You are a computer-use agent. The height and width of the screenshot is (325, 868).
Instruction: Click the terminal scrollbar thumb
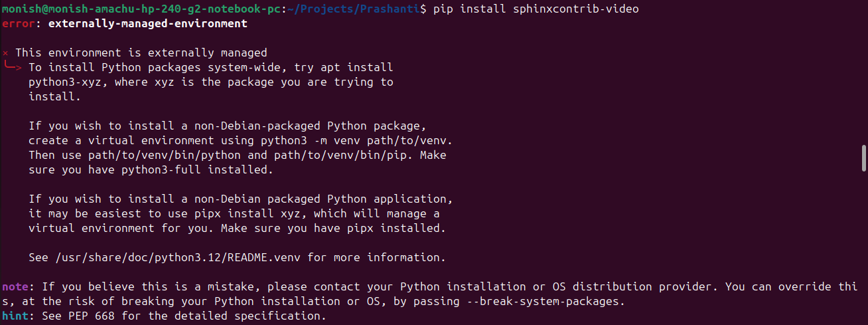tap(864, 158)
